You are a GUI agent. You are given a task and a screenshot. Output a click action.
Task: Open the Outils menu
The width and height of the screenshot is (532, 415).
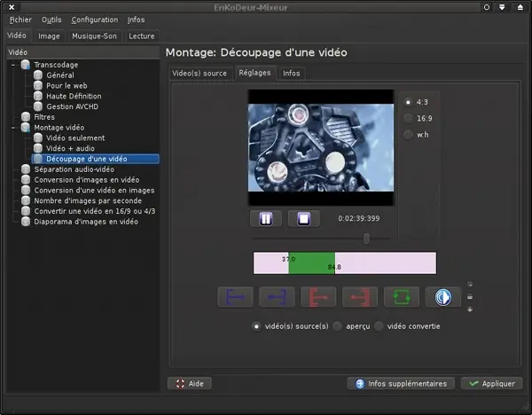click(51, 20)
